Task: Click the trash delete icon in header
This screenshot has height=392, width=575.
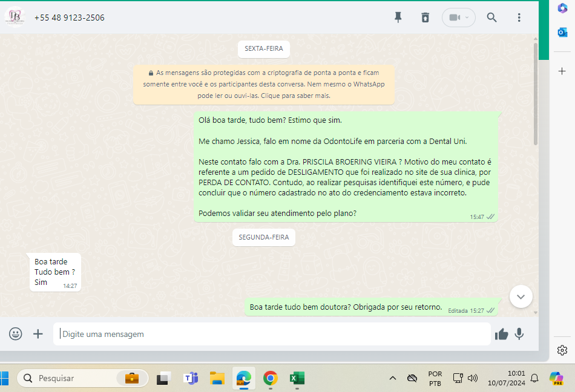Action: [x=425, y=17]
